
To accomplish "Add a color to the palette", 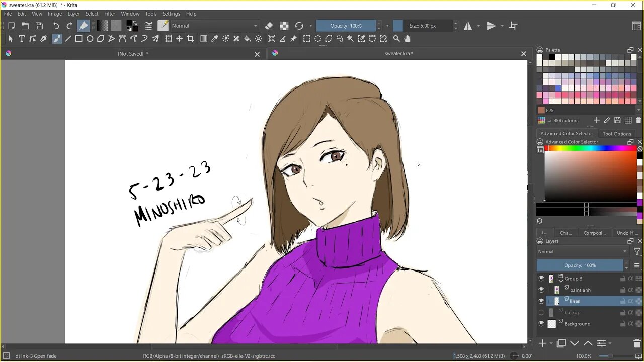I will point(597,120).
